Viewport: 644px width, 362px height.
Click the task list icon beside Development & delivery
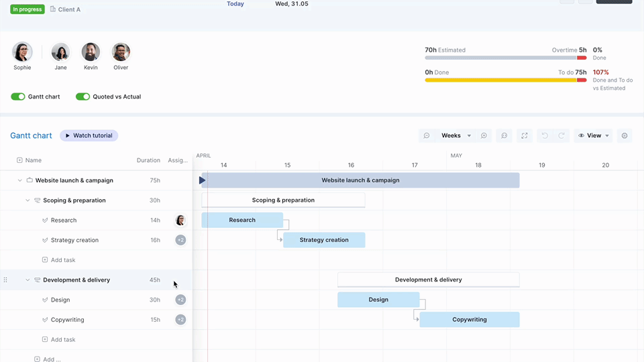pos(38,280)
